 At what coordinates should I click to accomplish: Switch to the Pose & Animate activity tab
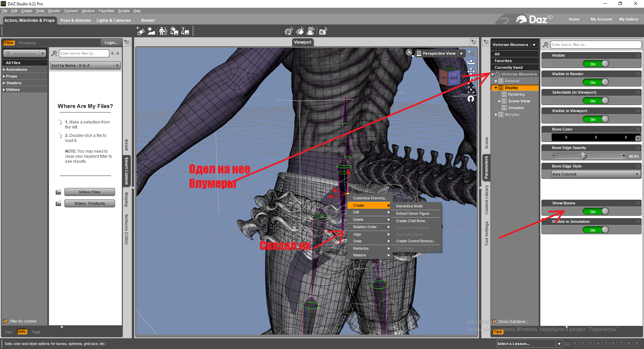tap(75, 20)
